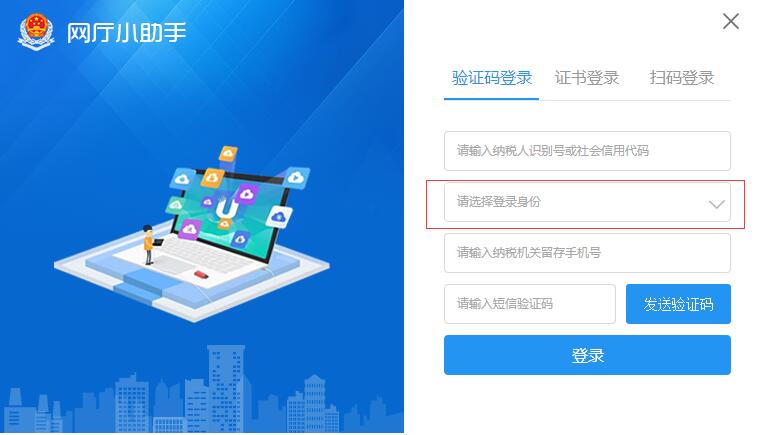Click the purple cloud tile at laptop's lower-left
766x435 pixels.
click(x=190, y=229)
